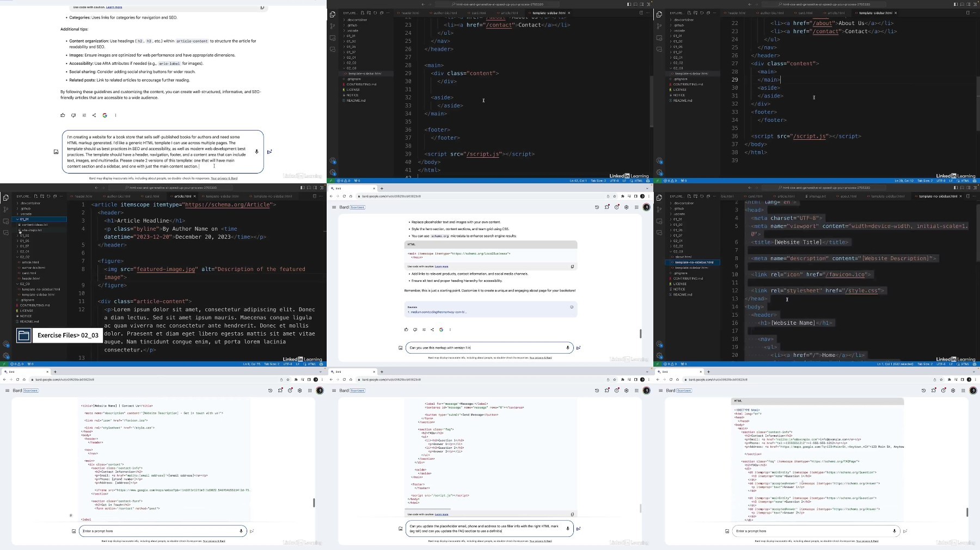
Task: Send the book store template prompt
Action: [269, 152]
